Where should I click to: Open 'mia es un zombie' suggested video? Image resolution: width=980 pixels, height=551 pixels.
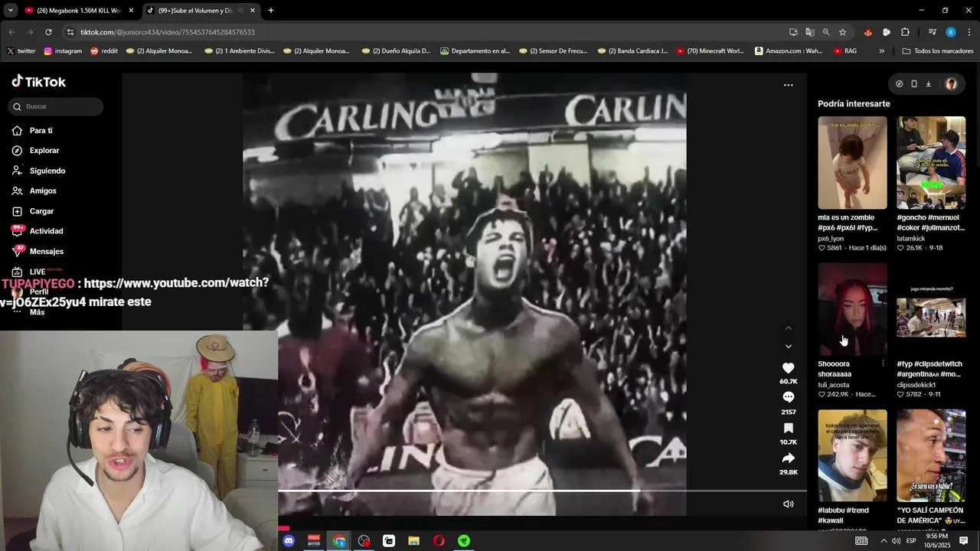tap(852, 163)
